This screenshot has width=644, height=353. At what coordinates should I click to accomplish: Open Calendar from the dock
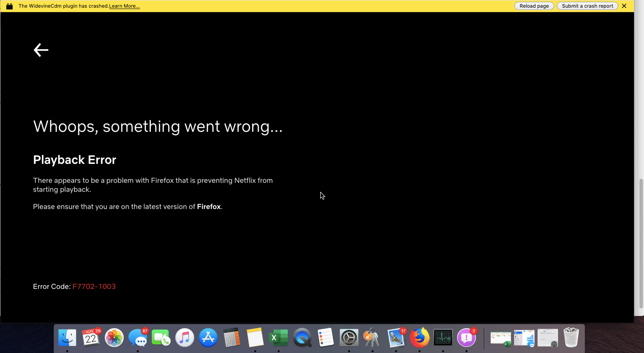coord(91,338)
